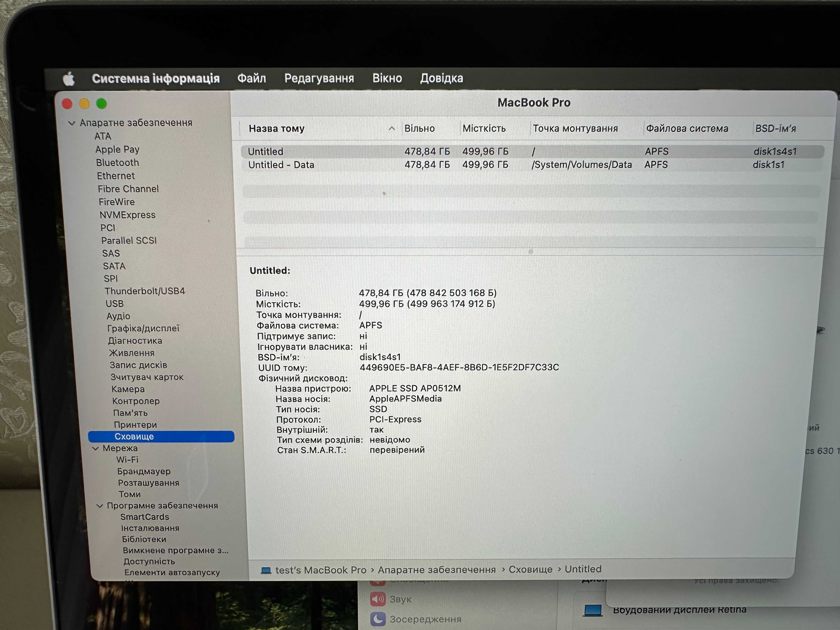Select Контролер in the sidebar
The height and width of the screenshot is (630, 840).
click(x=136, y=401)
